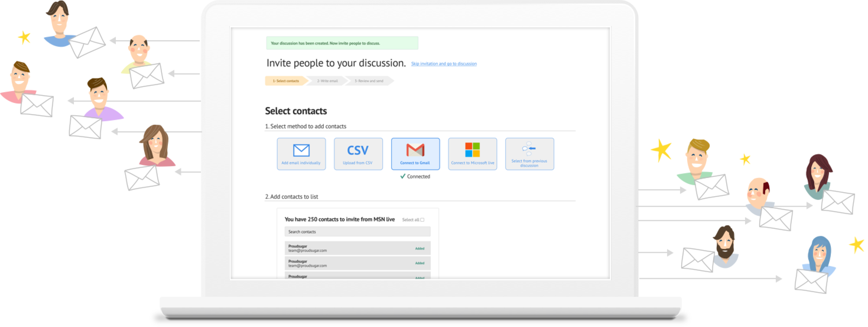
Task: Click the Connected status under Gmail
Action: coord(415,176)
